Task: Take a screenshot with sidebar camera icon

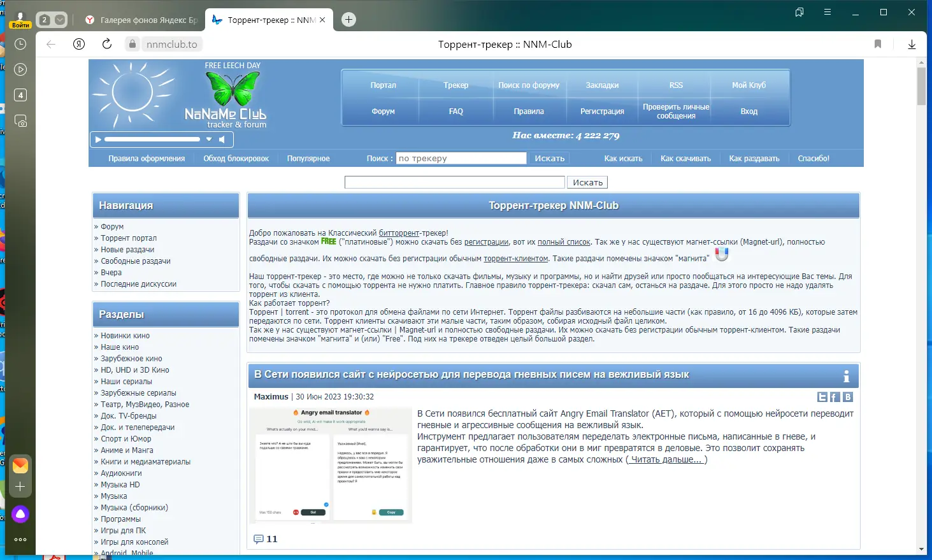Action: 20,121
